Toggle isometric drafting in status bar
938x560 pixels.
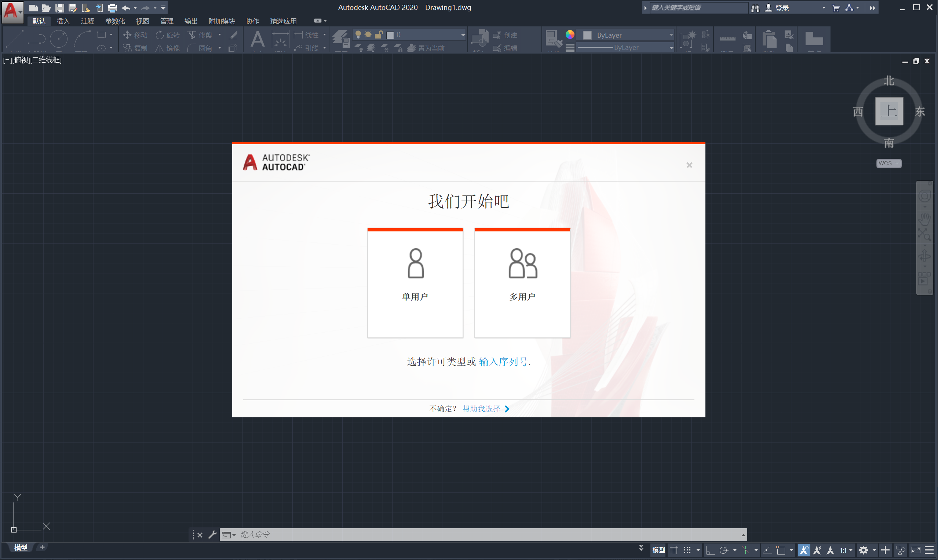(745, 550)
